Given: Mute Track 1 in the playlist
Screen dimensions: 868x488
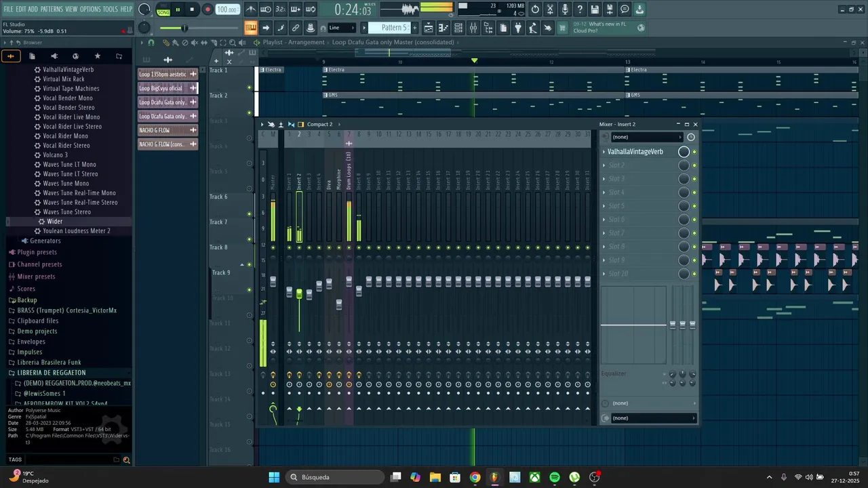Looking at the screenshot, I should (x=249, y=87).
